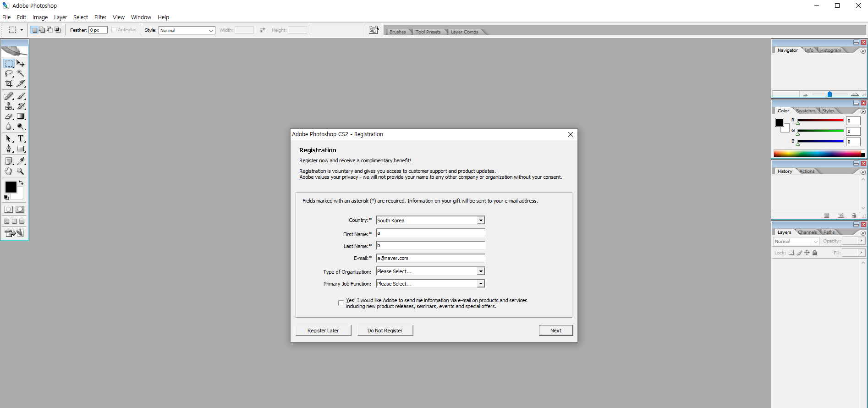Open the Layer menu
This screenshot has width=868, height=408.
coord(60,17)
